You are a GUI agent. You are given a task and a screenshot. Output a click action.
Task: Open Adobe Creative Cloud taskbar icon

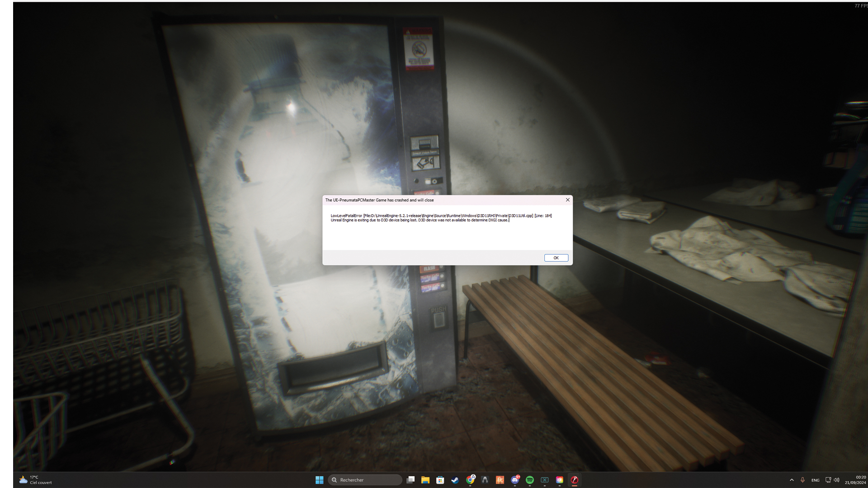click(560, 480)
